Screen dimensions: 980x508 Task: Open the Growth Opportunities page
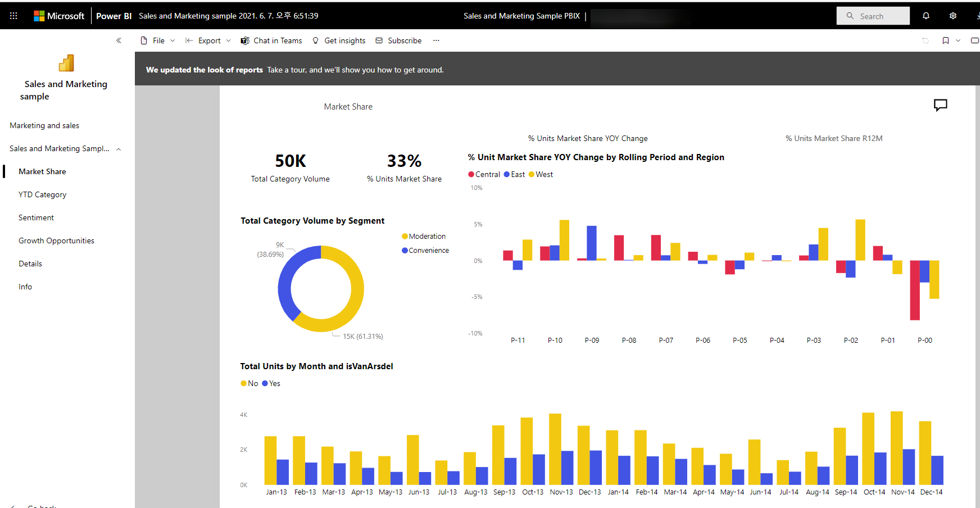[x=56, y=241]
